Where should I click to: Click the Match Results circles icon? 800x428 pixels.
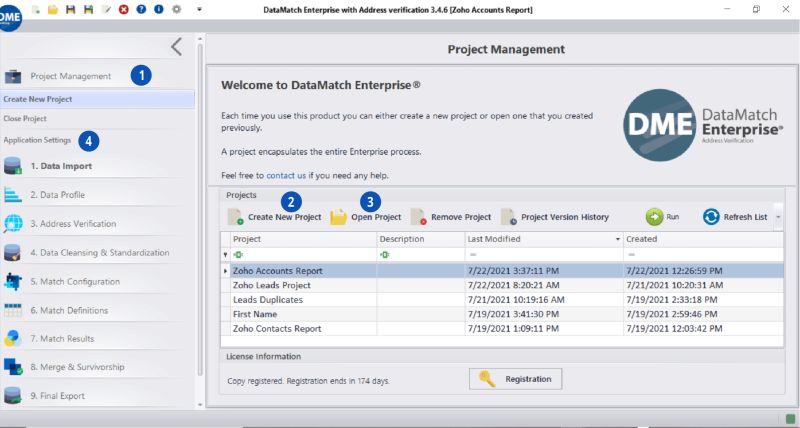coord(13,338)
